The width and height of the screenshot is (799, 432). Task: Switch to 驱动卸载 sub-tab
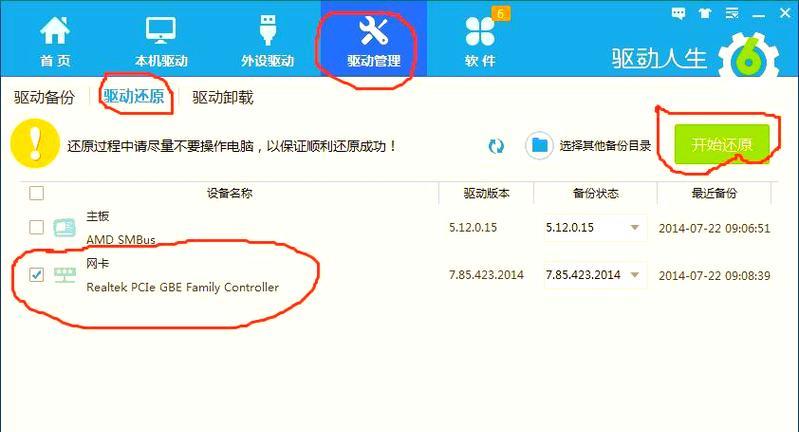tap(223, 97)
